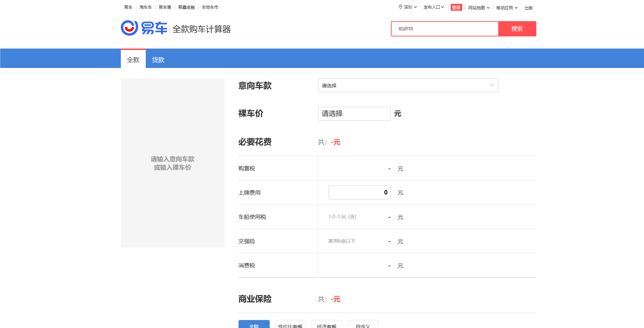
Task: Click the 上牌费用 input field
Action: pos(359,192)
